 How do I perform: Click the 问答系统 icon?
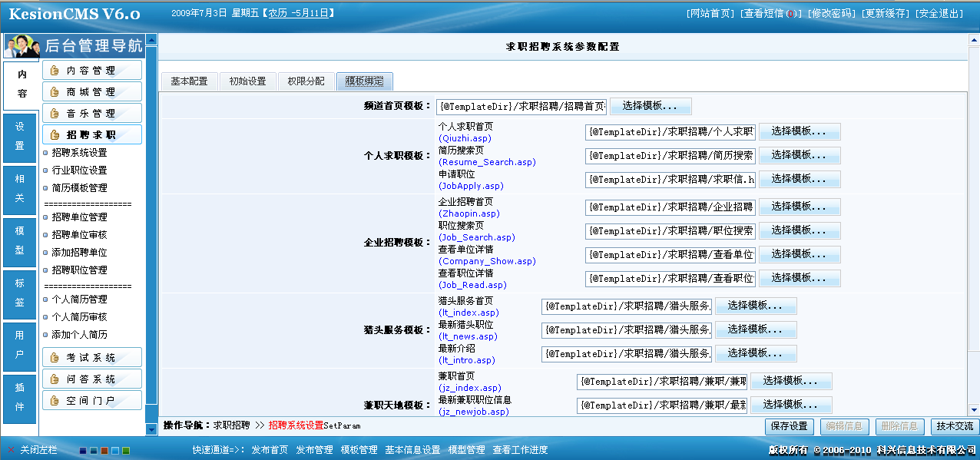(x=56, y=378)
